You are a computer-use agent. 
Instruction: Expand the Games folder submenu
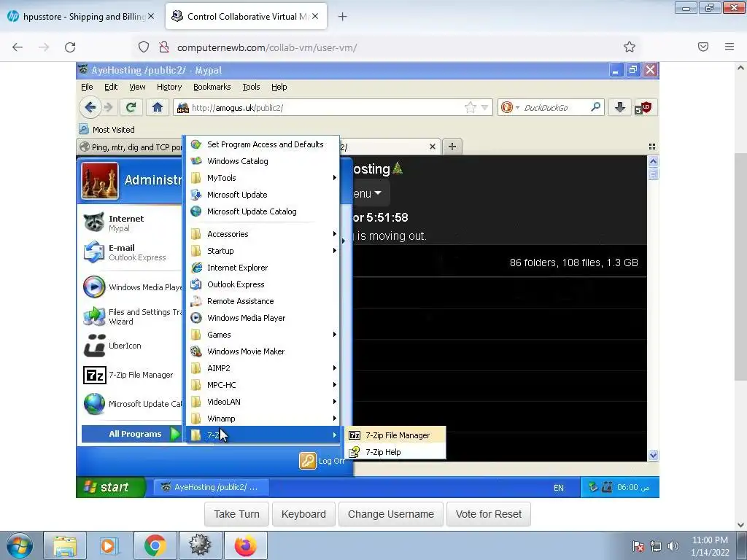263,335
